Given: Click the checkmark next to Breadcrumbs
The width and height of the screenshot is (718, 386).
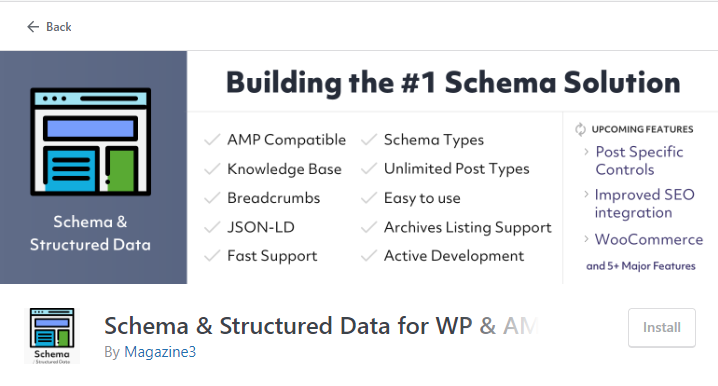Looking at the screenshot, I should [212, 198].
